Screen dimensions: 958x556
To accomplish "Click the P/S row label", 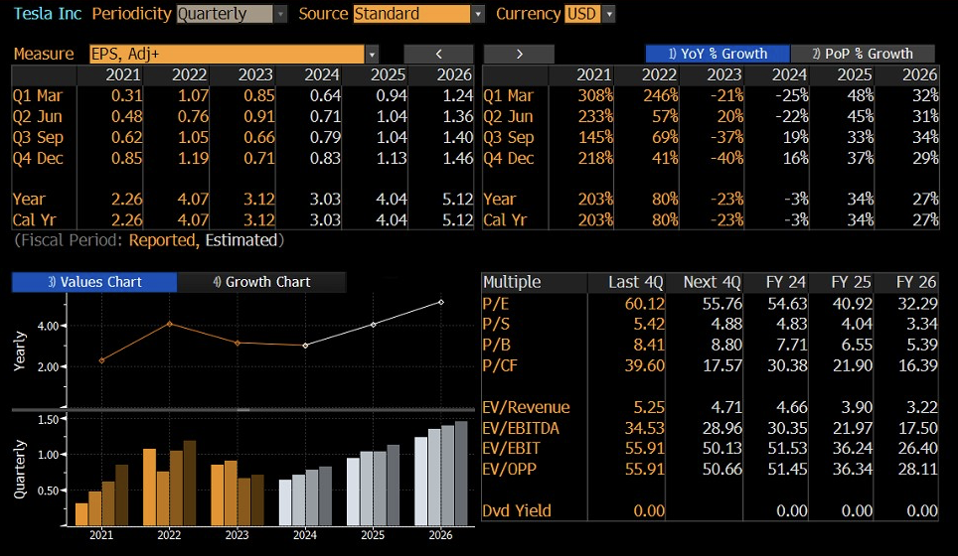I will [x=495, y=324].
